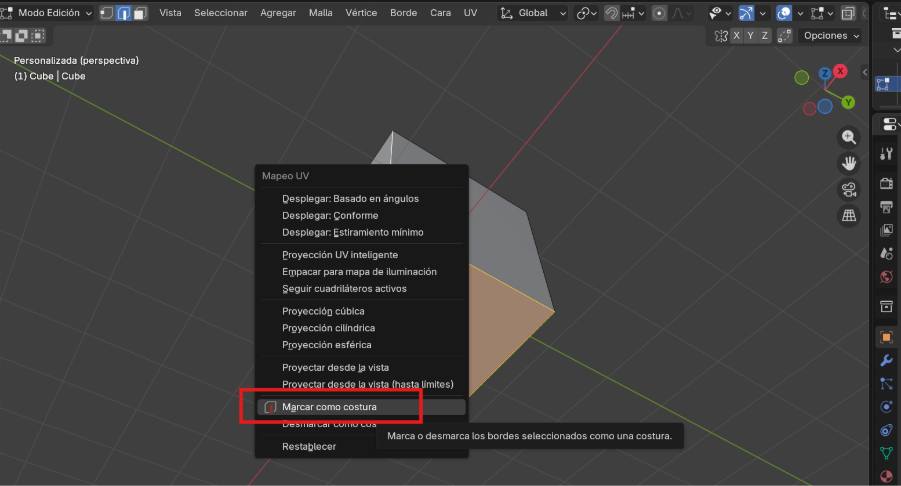This screenshot has width=901, height=486.
Task: Click blue Z axis gizmo
Action: (825, 73)
